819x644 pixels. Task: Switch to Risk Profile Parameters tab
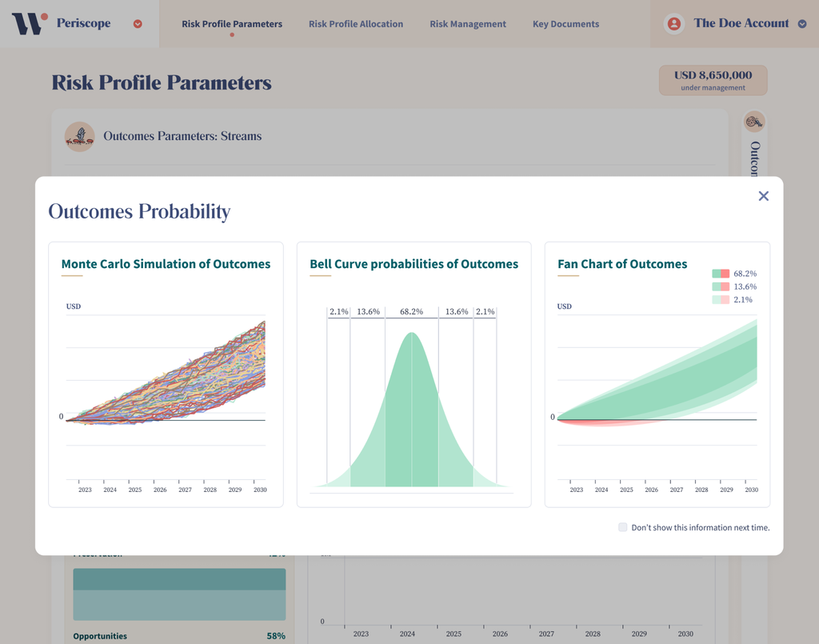(231, 24)
